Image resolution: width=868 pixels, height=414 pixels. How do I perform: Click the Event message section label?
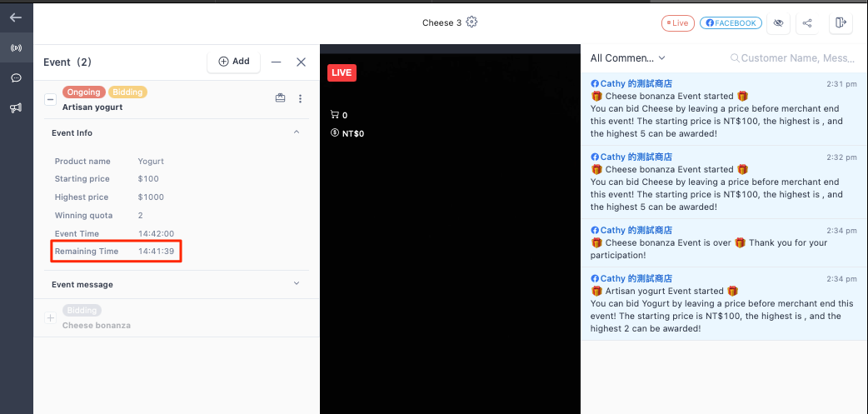click(x=82, y=285)
